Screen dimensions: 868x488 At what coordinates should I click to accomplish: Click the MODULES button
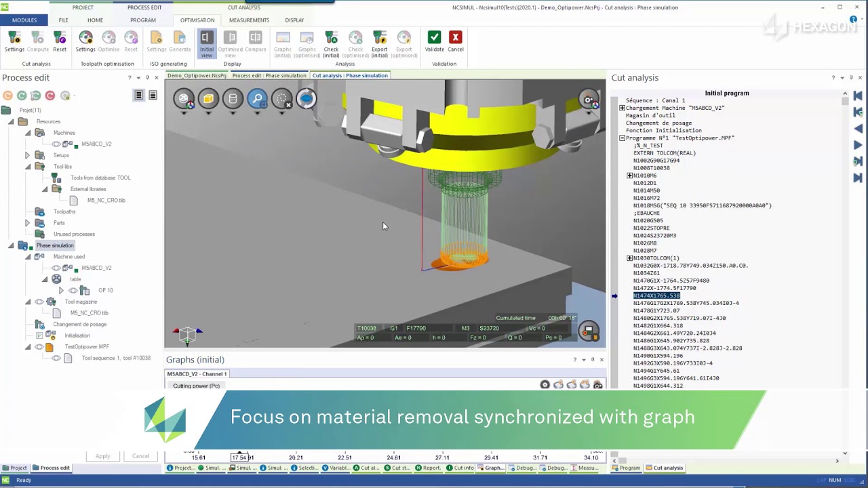pyautogui.click(x=24, y=20)
